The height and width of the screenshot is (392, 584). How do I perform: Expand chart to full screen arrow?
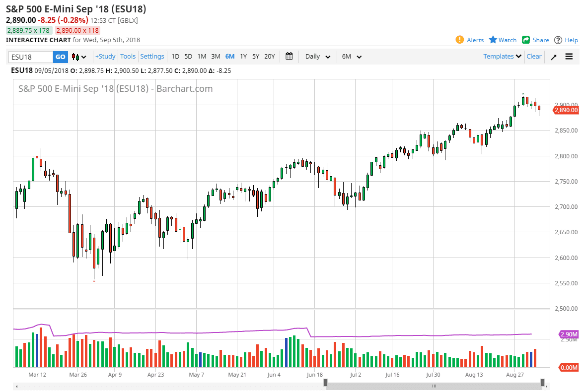(x=553, y=57)
